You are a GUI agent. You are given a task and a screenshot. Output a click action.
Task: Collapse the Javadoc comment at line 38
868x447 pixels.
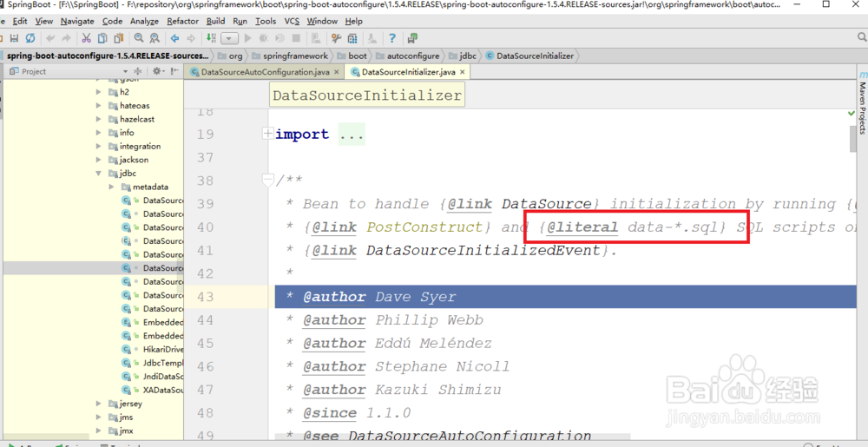267,180
